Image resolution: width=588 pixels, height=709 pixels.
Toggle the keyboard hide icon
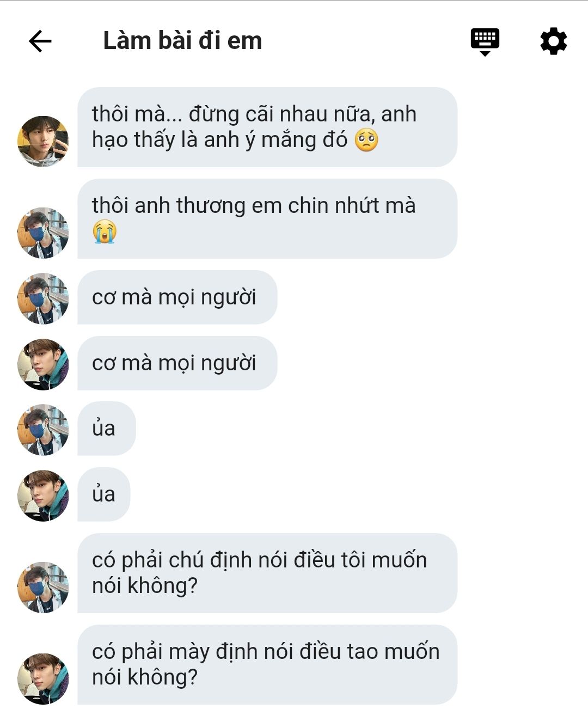(x=485, y=42)
